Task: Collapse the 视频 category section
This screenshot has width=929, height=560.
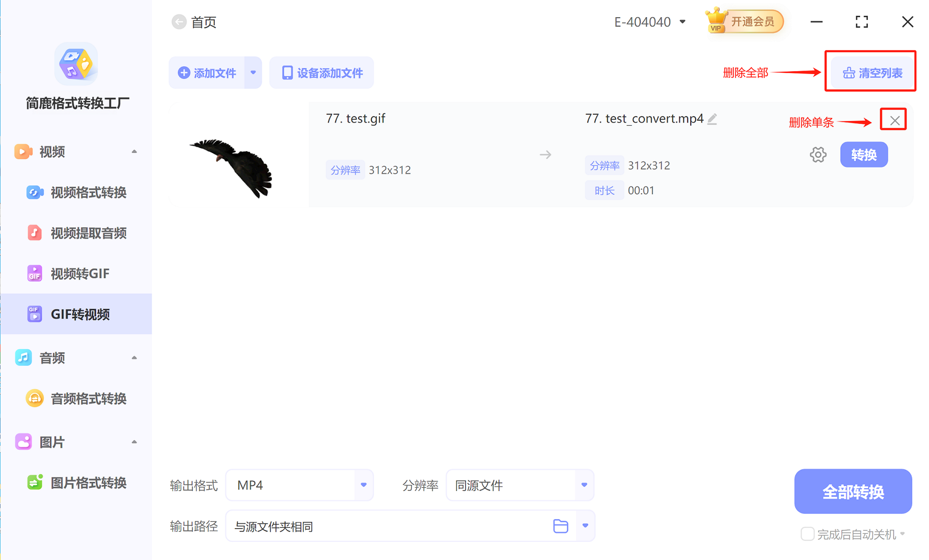Action: [135, 152]
